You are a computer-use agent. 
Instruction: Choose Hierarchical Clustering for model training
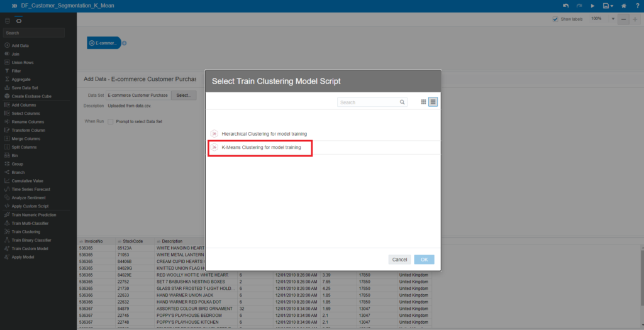pyautogui.click(x=324, y=134)
